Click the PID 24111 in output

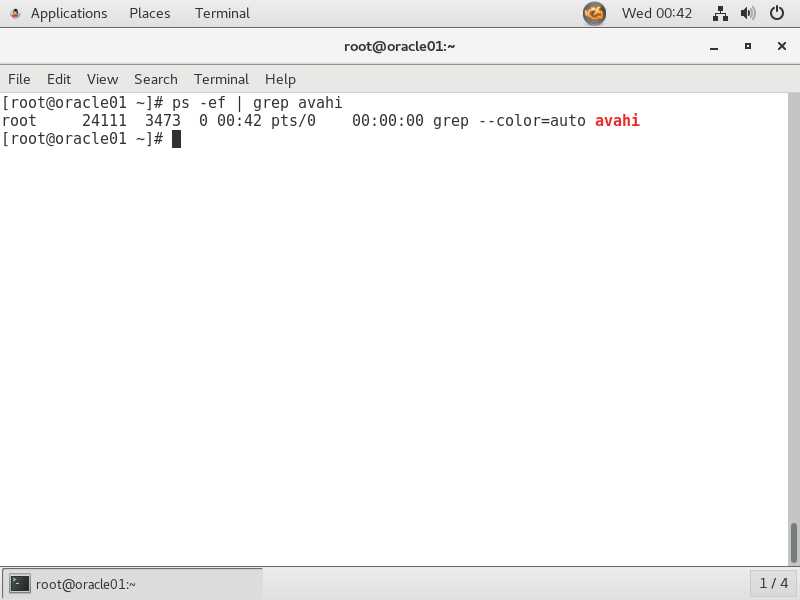(104, 121)
